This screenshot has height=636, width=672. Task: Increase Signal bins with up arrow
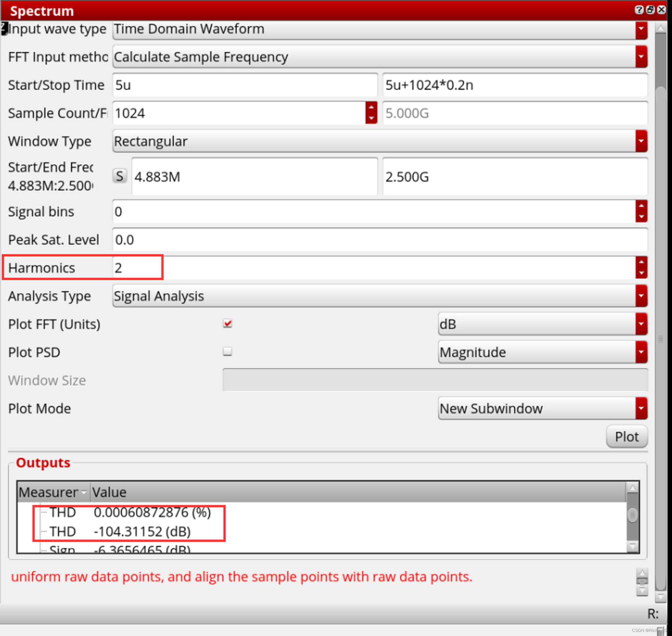[x=641, y=206]
